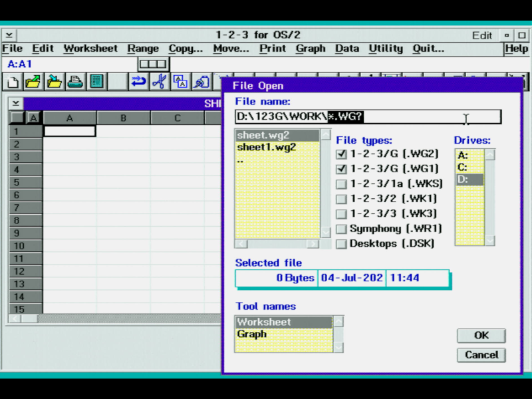Select the '..' parent directory entry
Image resolution: width=532 pixels, height=399 pixels.
[277, 160]
